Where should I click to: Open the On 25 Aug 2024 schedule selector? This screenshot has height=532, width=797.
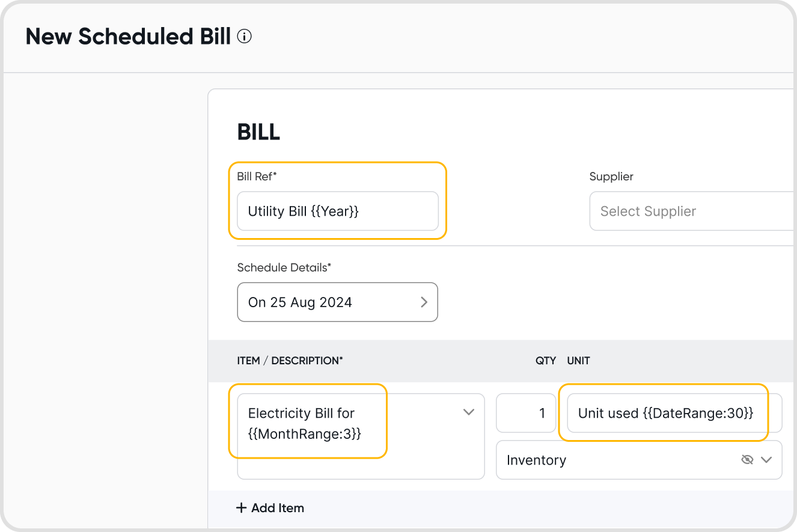point(337,302)
